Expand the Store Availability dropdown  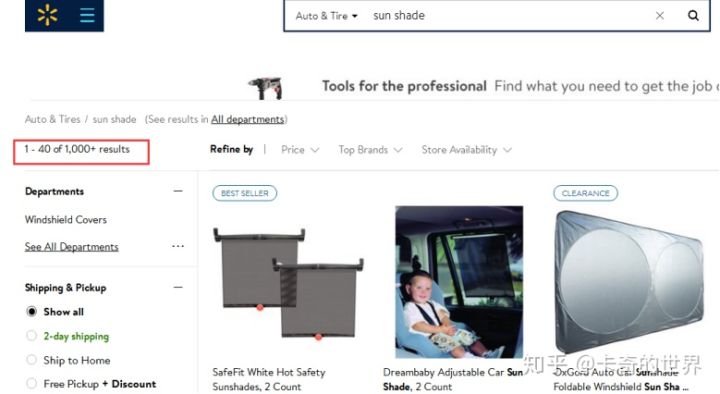click(x=466, y=150)
